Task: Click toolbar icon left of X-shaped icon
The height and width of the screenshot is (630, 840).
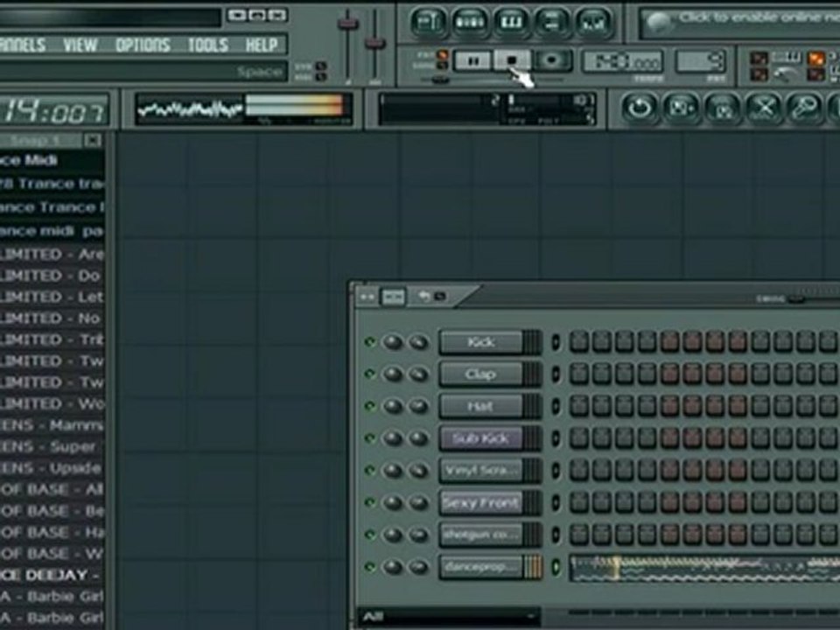Action: tap(723, 108)
